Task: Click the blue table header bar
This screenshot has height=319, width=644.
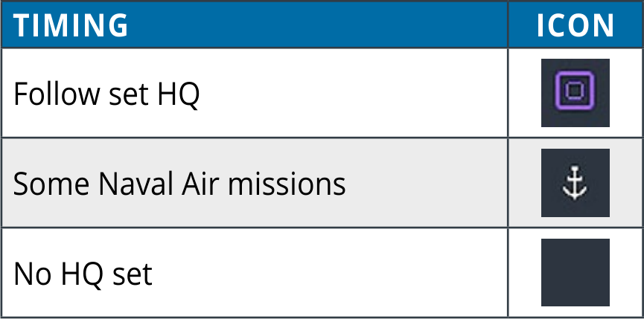Action: [x=320, y=25]
